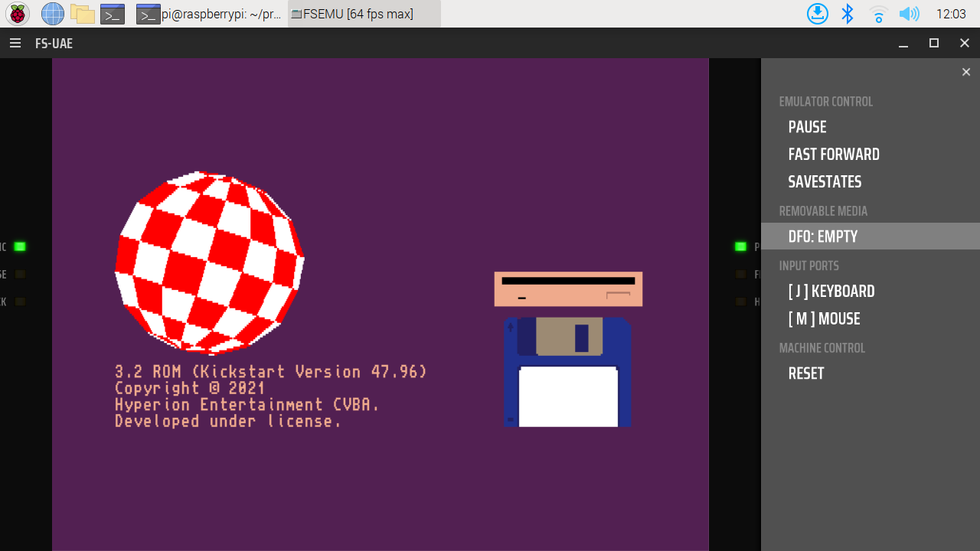This screenshot has width=980, height=551.
Task: Open the Bluetooth tray menu
Action: pyautogui.click(x=848, y=14)
